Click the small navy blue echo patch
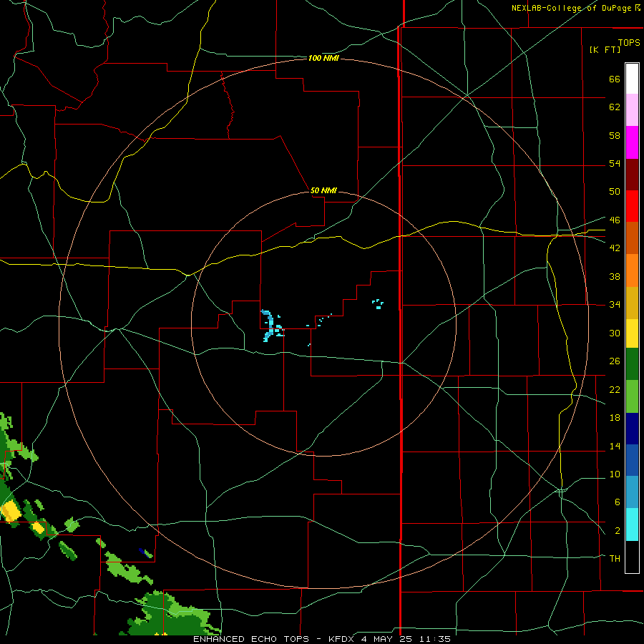Screen dimensions: 644x644 [142, 551]
